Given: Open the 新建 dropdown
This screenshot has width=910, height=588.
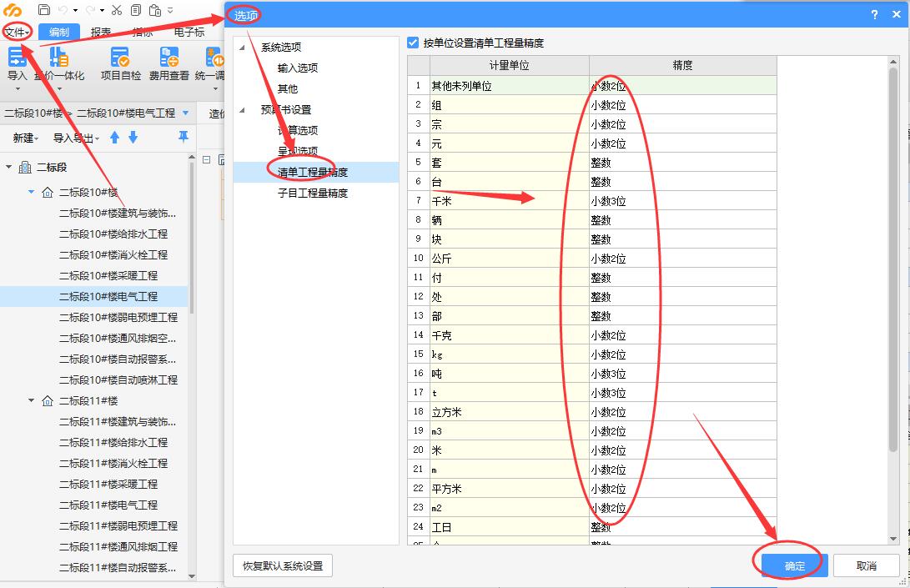Looking at the screenshot, I should (26, 138).
